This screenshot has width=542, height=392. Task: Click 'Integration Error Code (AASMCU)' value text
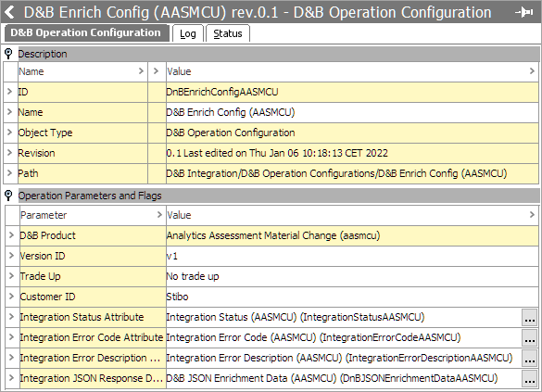pos(313,337)
